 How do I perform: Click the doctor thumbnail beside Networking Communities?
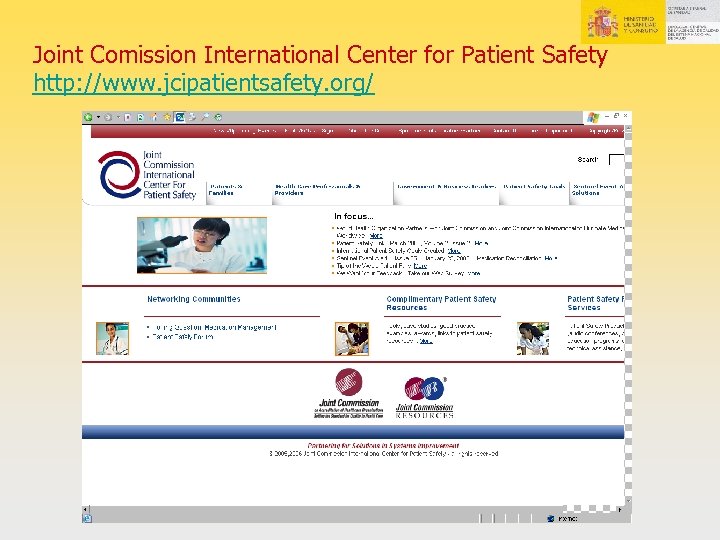coord(112,338)
